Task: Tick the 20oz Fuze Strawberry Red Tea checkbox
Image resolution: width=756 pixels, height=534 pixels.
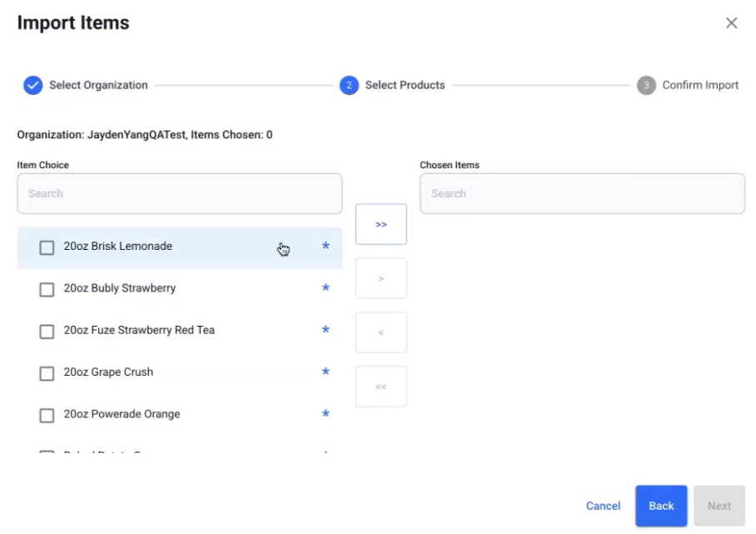Action: (47, 332)
